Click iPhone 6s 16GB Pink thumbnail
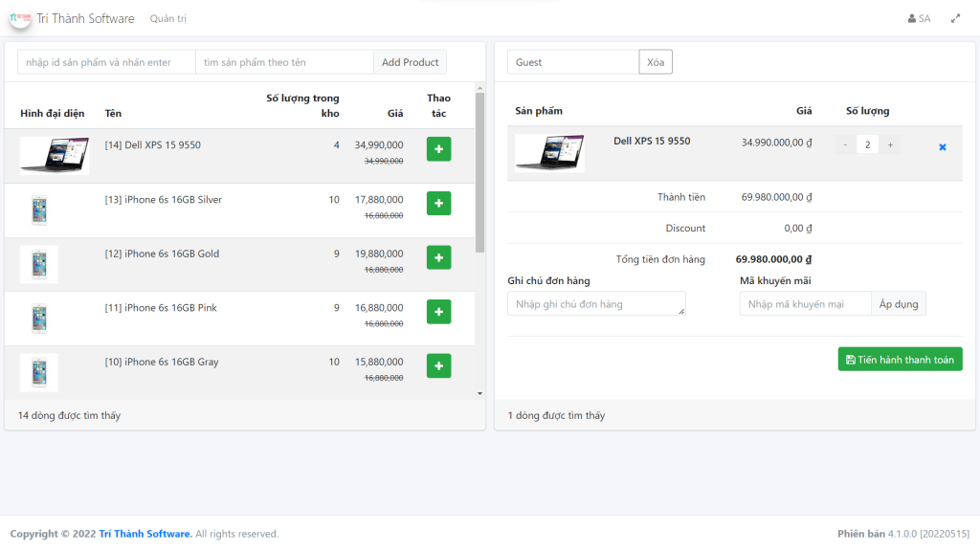Viewport: 980px width, 551px height. click(x=39, y=319)
